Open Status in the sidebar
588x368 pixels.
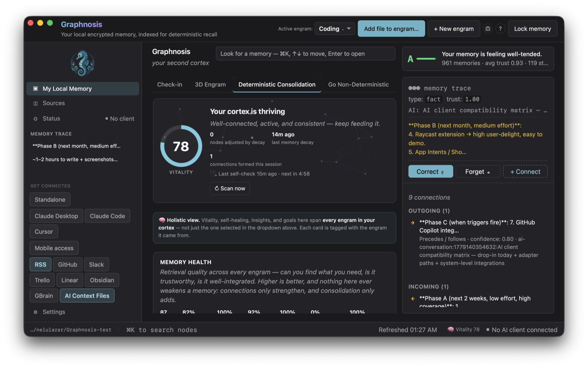(x=83, y=119)
